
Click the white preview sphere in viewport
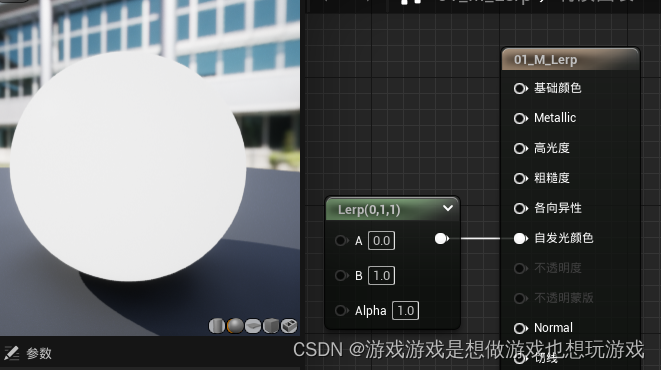pyautogui.click(x=128, y=166)
